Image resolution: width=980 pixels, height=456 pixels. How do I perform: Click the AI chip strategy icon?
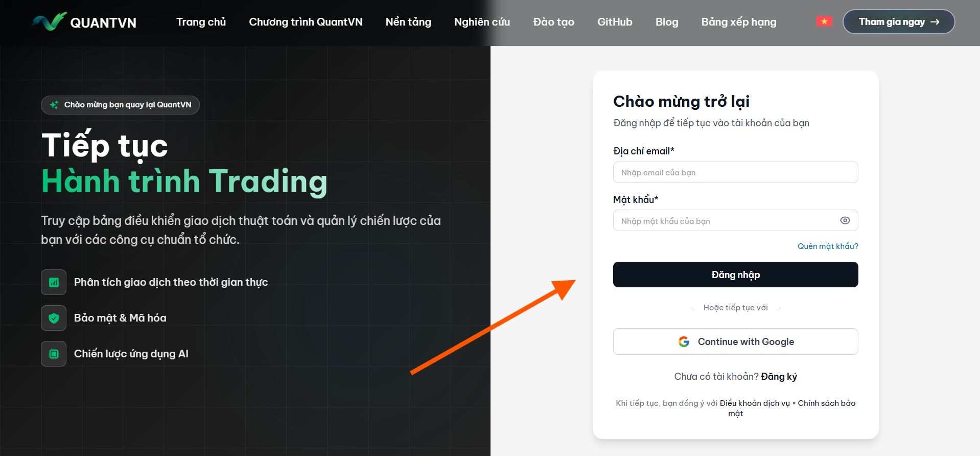(x=54, y=354)
